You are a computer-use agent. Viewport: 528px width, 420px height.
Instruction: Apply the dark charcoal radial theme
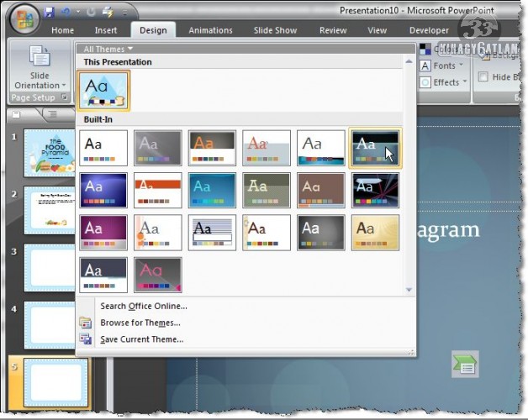pos(321,233)
